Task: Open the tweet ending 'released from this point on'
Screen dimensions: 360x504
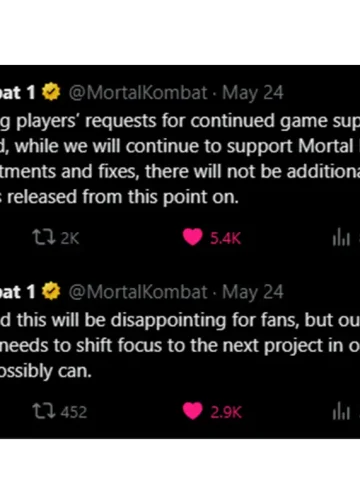Action: pyautogui.click(x=180, y=159)
